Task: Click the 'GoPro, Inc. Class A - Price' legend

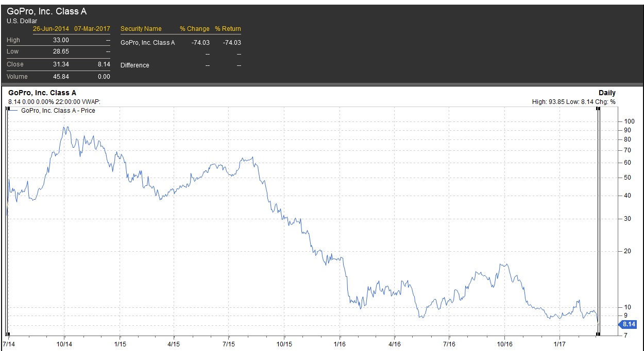Action: coord(58,111)
